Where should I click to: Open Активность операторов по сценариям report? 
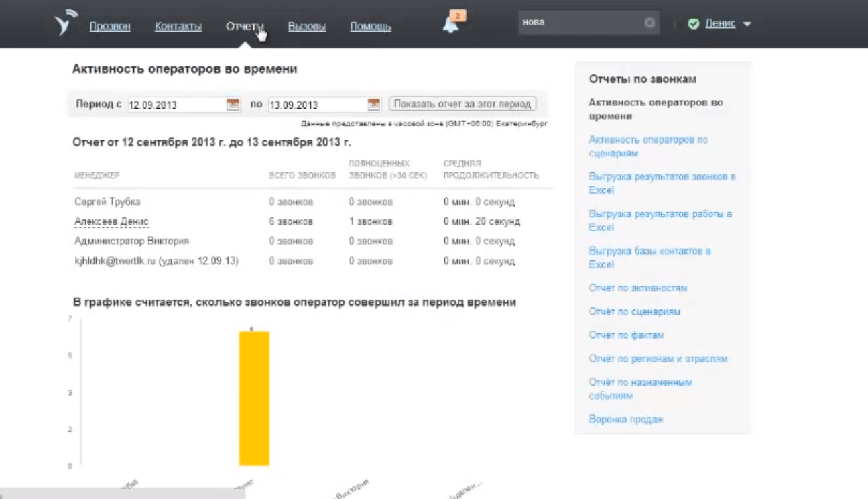click(647, 146)
